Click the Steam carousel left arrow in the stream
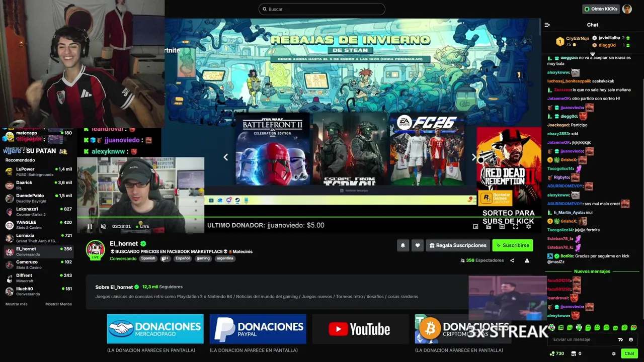 (225, 157)
